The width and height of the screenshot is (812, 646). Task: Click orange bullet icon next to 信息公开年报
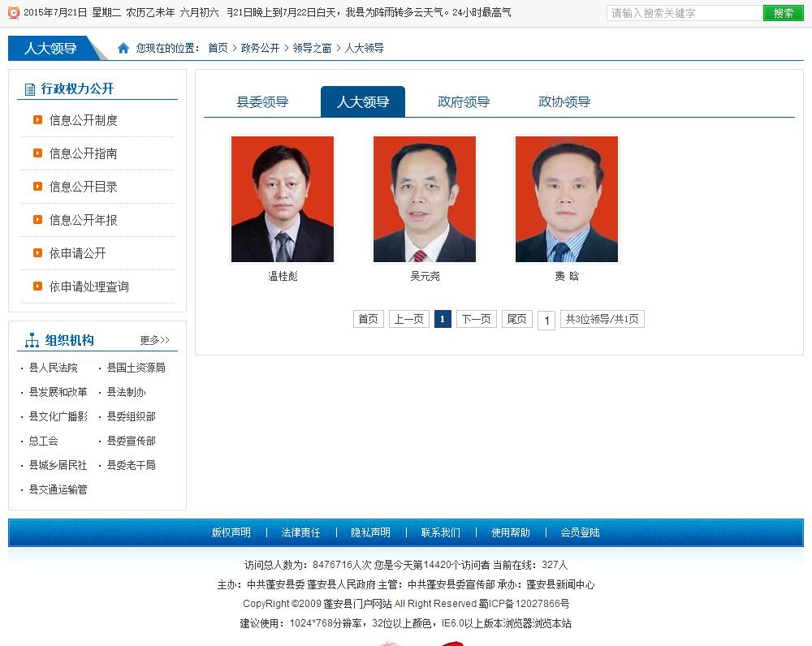[x=37, y=220]
